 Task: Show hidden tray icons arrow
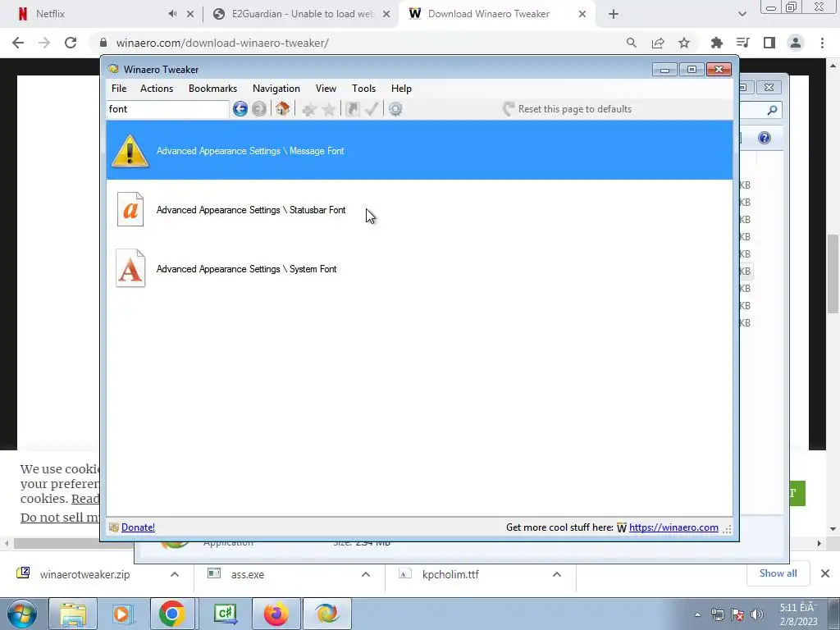pos(697,614)
